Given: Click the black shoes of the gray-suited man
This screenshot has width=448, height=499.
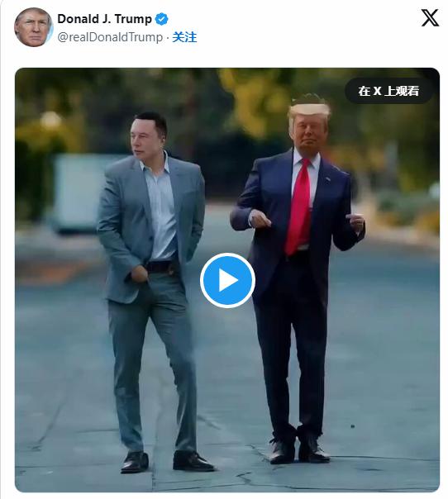Looking at the screenshot, I should tap(167, 462).
